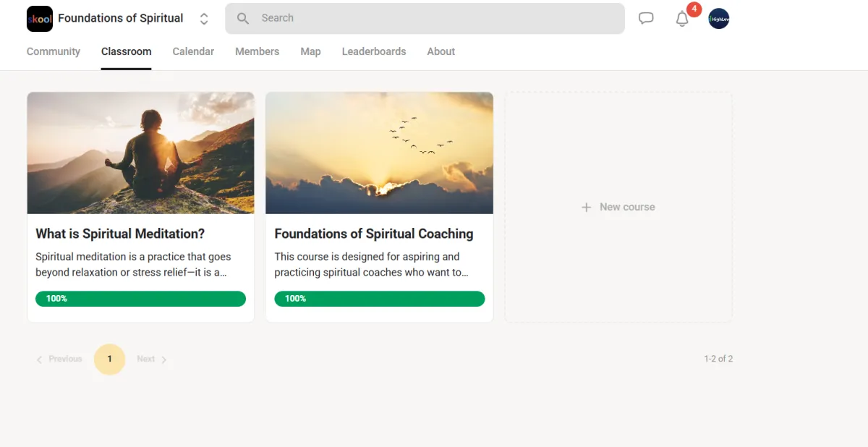
Task: Expand the community switcher dropdown arrows
Action: (204, 19)
